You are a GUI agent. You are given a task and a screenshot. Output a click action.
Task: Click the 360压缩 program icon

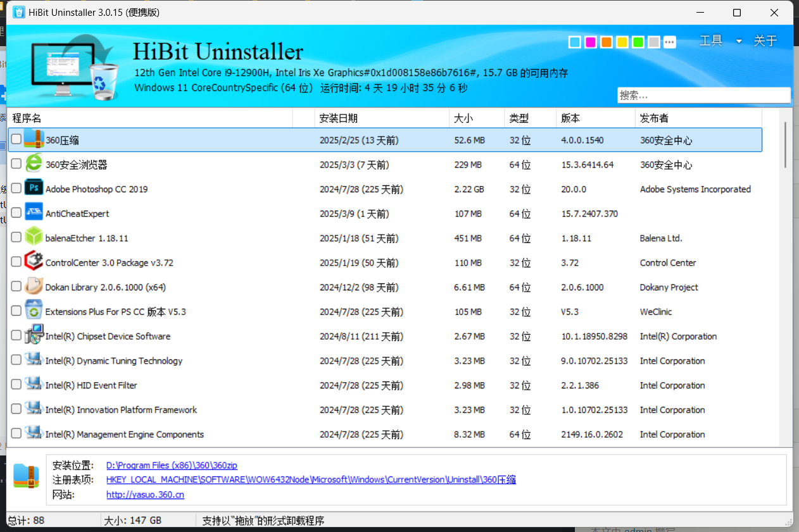coord(34,140)
